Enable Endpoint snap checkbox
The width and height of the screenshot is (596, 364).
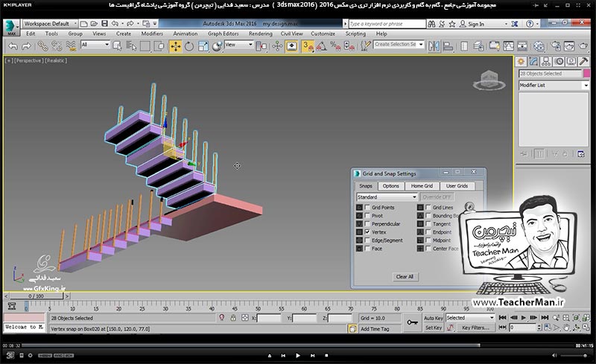pyautogui.click(x=428, y=232)
